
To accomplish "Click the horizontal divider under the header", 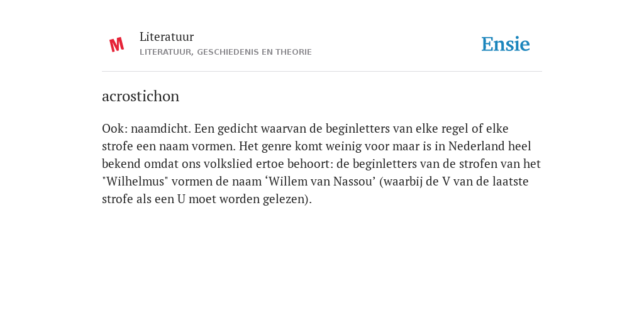I will coord(322,72).
